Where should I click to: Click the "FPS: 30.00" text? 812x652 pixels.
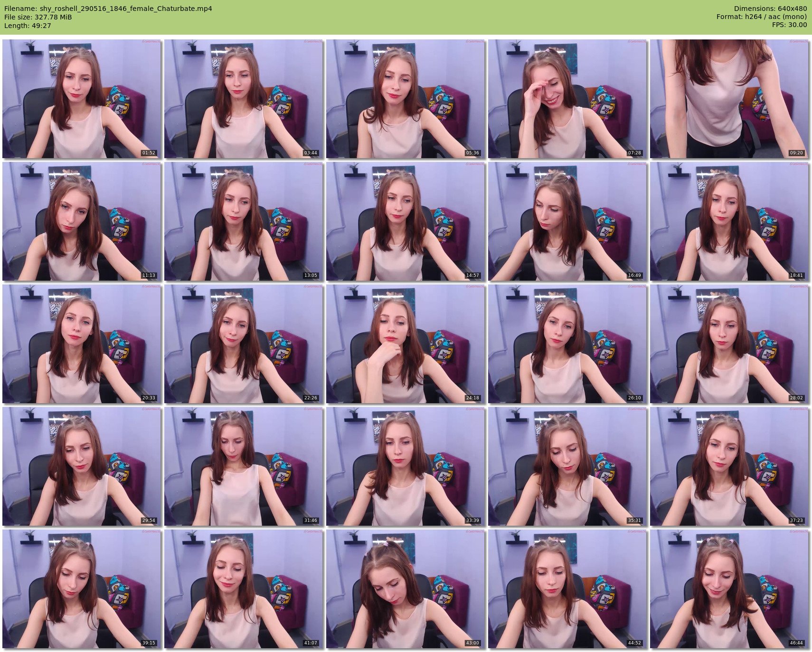[x=789, y=26]
